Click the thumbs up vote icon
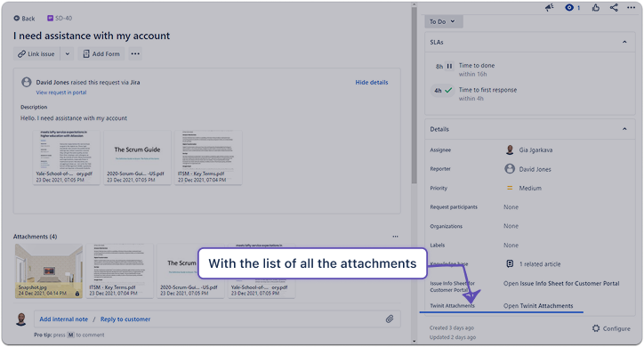This screenshot has height=347, width=644. pos(596,7)
